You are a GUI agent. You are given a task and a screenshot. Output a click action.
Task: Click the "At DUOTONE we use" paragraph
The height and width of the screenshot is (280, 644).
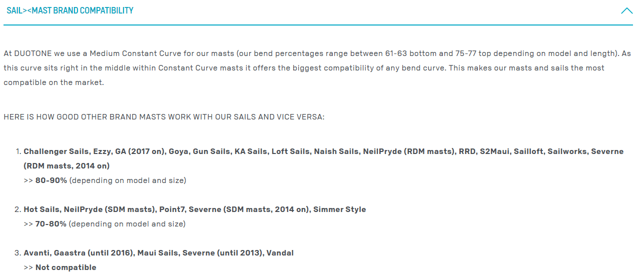(x=317, y=67)
